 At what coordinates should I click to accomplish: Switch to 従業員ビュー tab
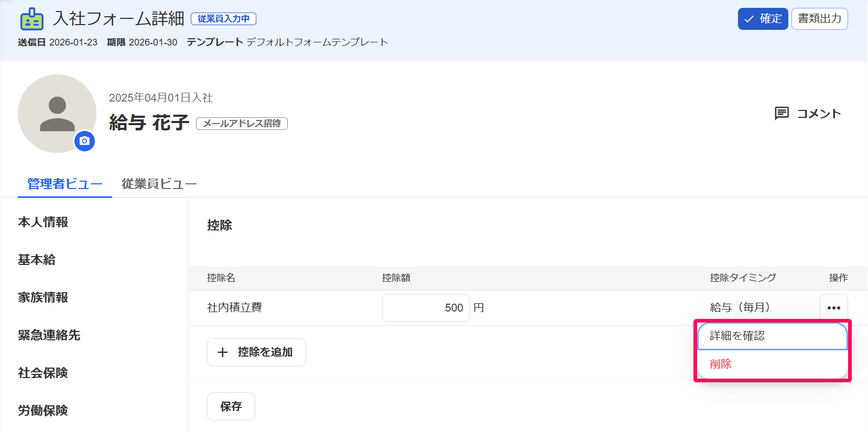(159, 184)
